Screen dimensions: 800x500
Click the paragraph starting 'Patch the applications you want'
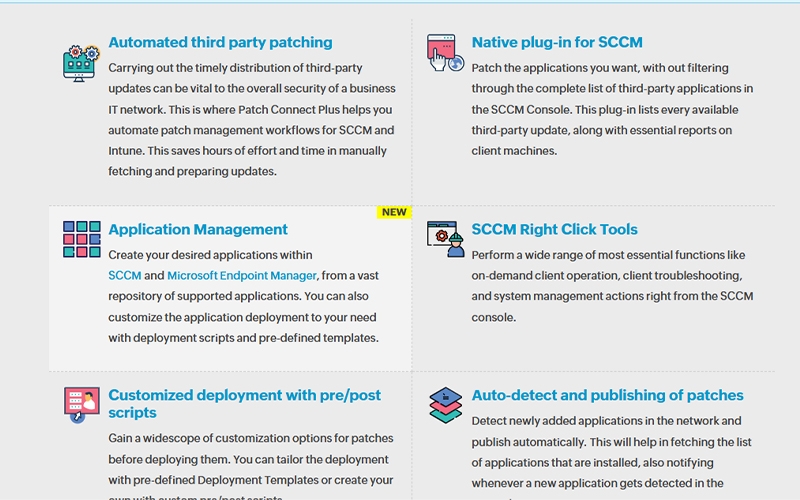[612, 109]
